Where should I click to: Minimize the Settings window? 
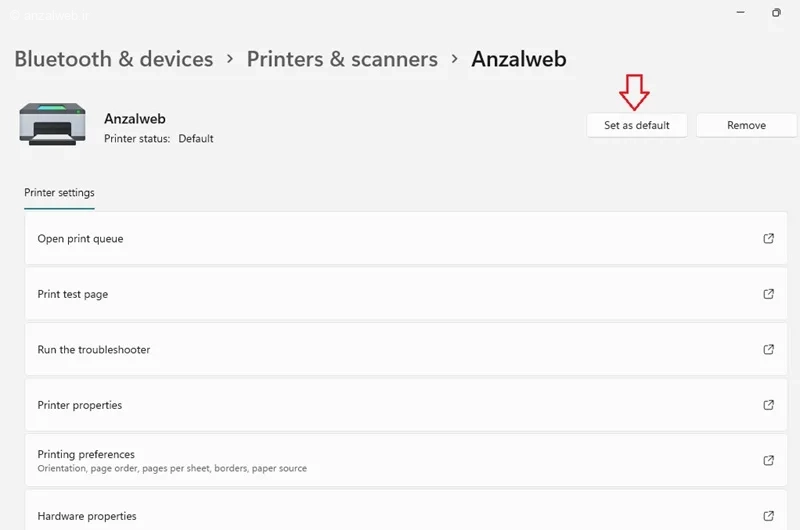(740, 12)
